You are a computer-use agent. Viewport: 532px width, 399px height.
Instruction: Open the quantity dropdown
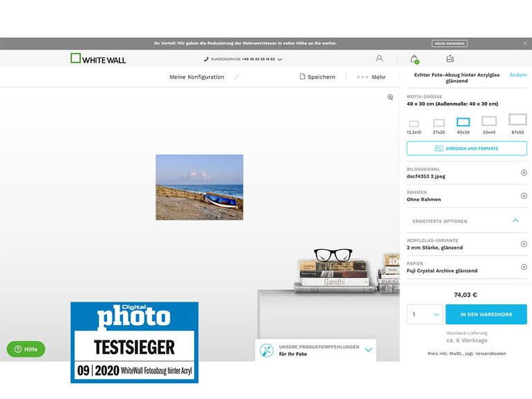pyautogui.click(x=424, y=314)
